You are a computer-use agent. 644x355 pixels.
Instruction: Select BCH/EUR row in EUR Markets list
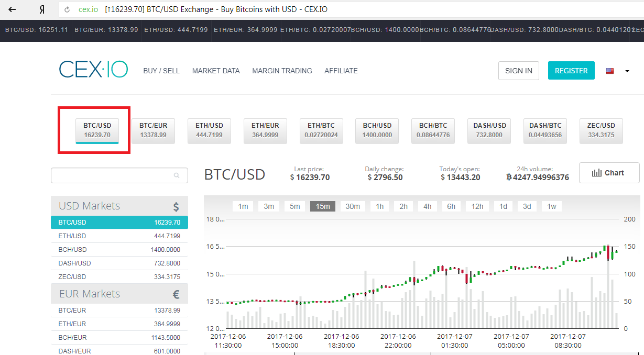point(119,338)
